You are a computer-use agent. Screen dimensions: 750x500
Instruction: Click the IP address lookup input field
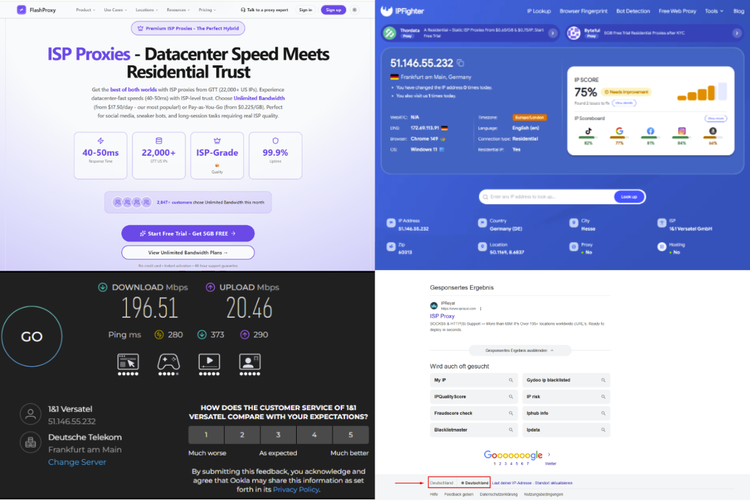point(548,197)
